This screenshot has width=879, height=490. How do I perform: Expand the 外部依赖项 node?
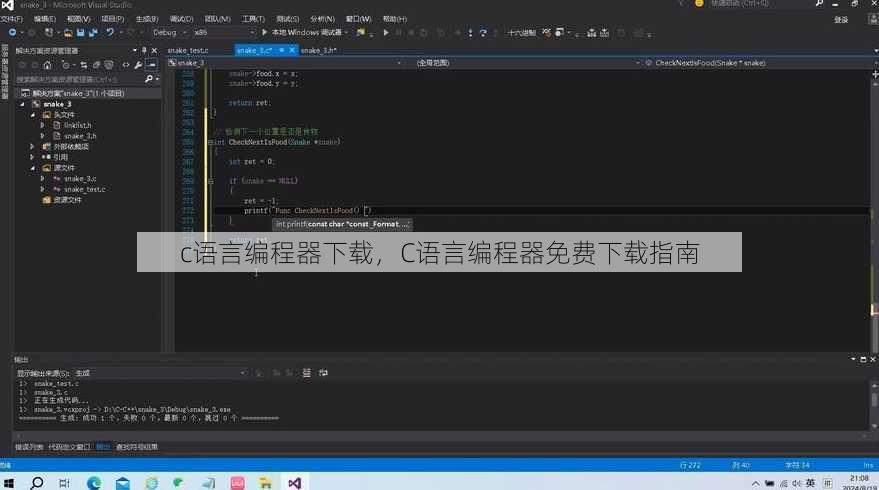pyautogui.click(x=33, y=147)
